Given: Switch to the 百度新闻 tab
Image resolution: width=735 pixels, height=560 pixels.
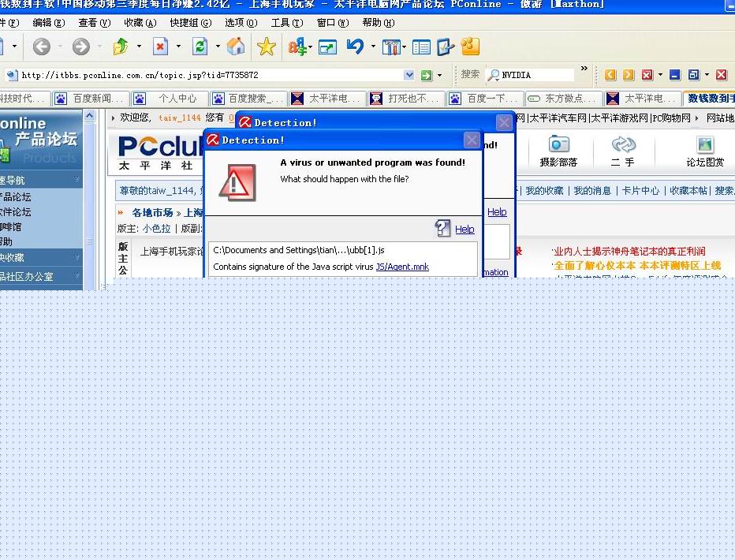Looking at the screenshot, I should click(x=90, y=99).
